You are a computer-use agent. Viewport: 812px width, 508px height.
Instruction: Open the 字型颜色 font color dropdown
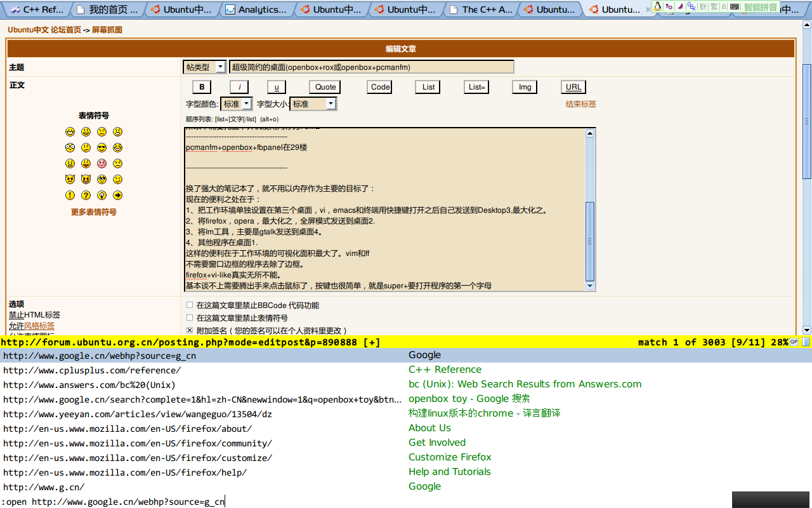tap(236, 104)
